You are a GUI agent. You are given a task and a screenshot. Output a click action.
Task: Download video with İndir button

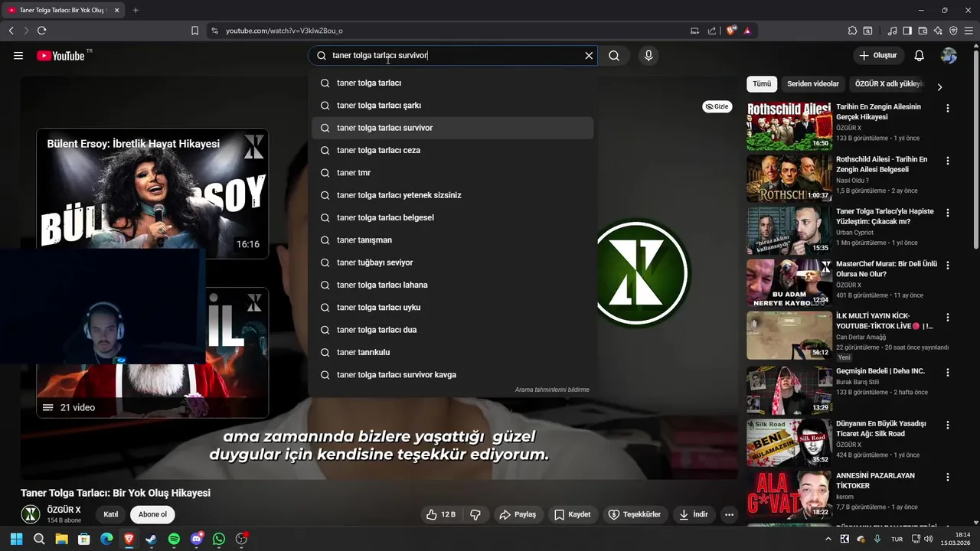coord(694,514)
